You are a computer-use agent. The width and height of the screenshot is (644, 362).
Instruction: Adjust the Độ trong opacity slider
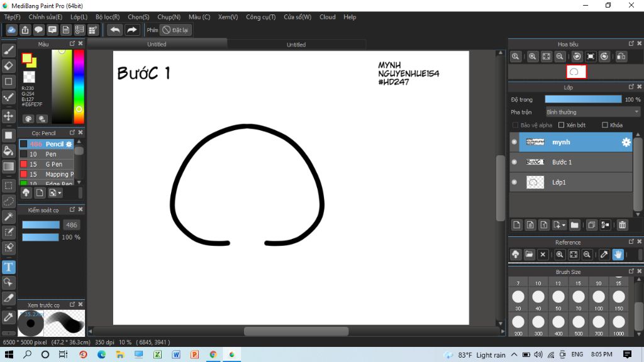pos(583,99)
